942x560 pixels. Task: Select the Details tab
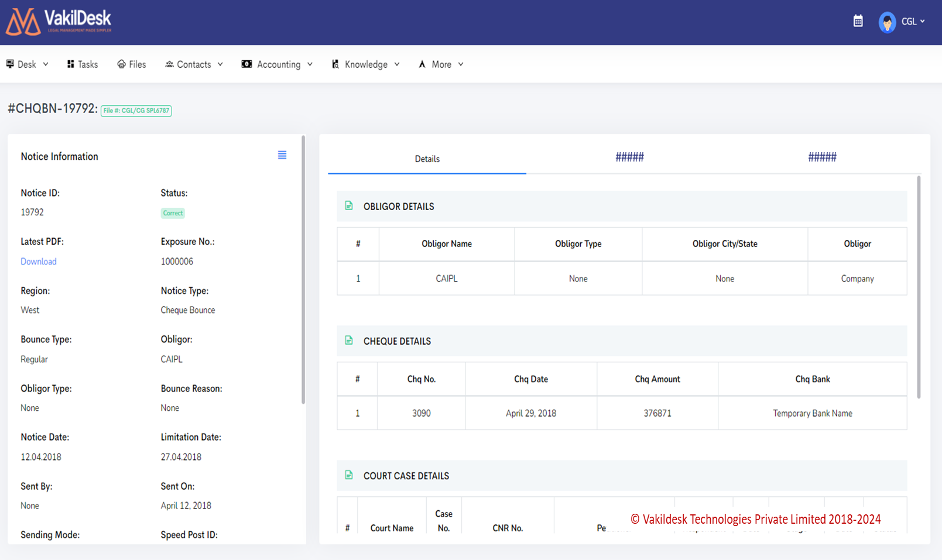[x=427, y=159]
